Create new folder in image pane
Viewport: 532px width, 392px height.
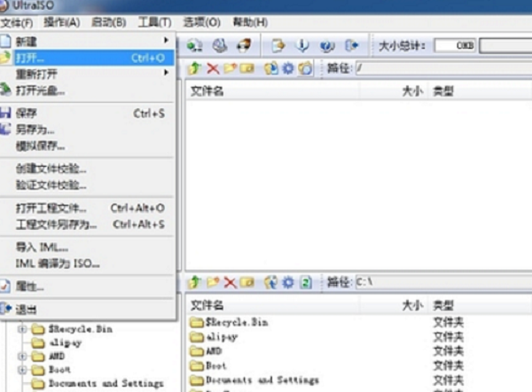coord(230,68)
